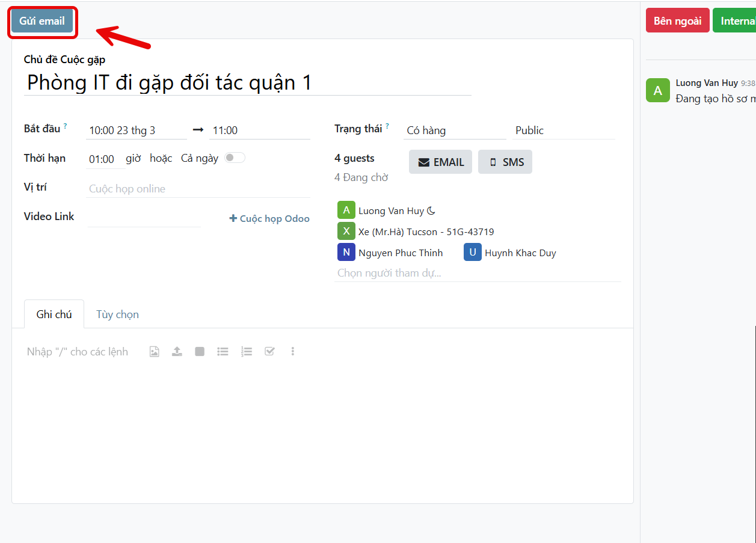Screen dimensions: 756x543
Task: Open the privacy dropdown showing Public
Action: coord(563,130)
